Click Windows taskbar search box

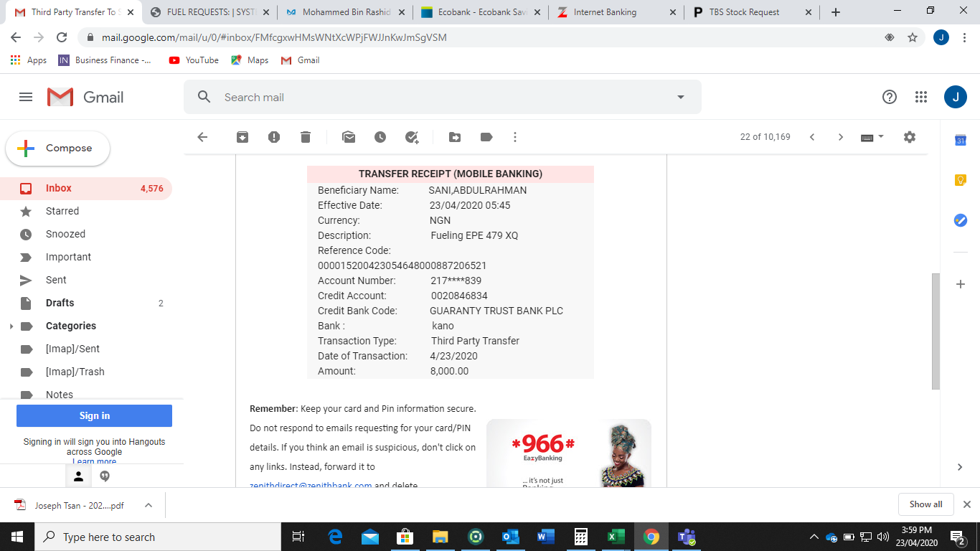pos(158,537)
